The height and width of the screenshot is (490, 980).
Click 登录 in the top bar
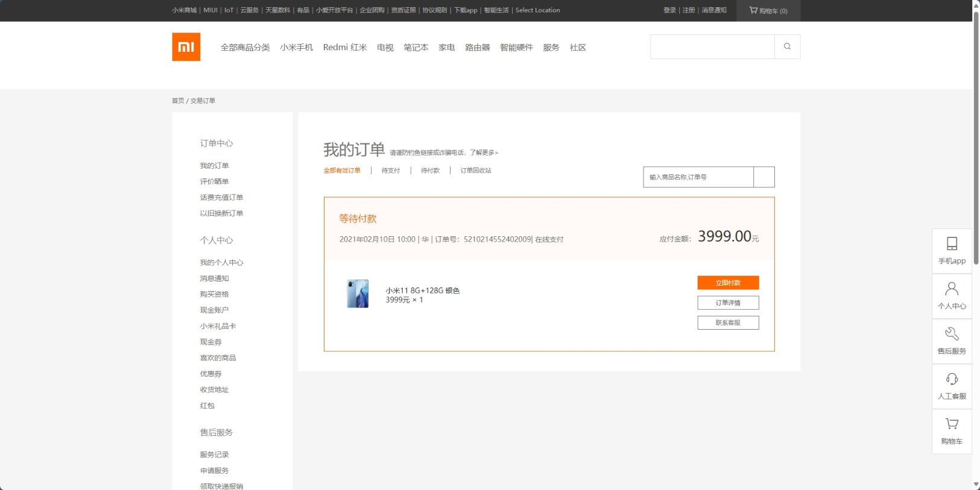pyautogui.click(x=669, y=10)
